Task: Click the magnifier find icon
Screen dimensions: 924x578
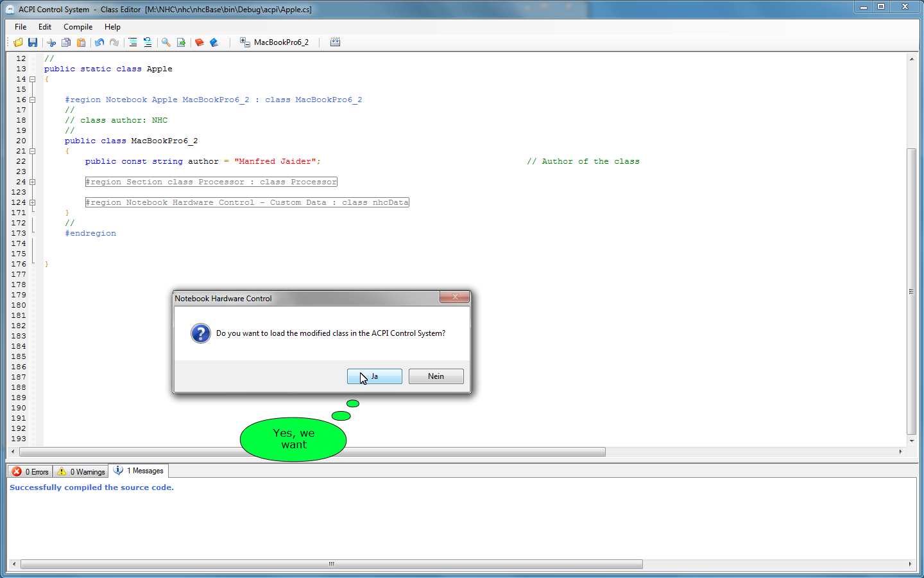Action: click(x=166, y=42)
